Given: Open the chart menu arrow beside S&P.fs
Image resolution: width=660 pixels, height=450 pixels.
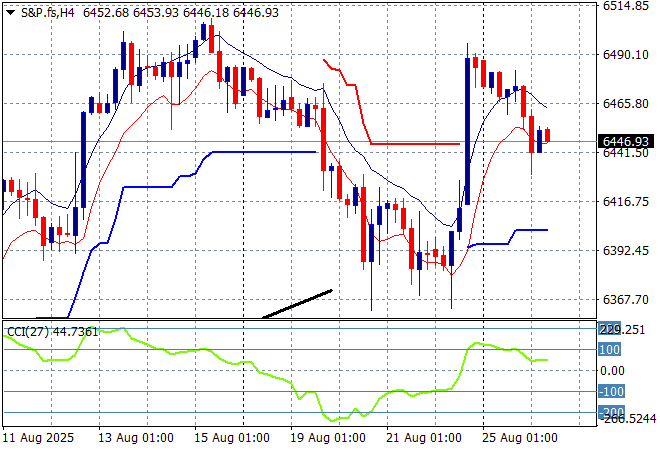Looking at the screenshot, I should pos(11,13).
